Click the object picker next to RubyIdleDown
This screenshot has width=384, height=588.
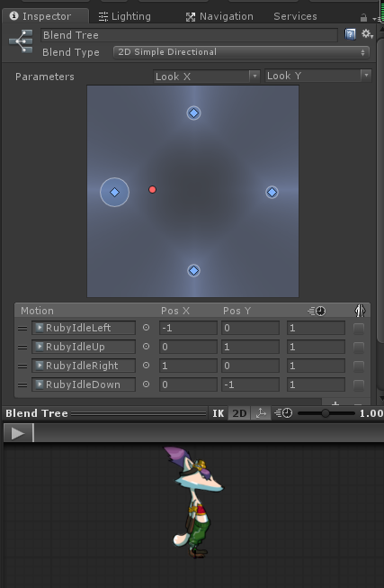click(x=146, y=384)
